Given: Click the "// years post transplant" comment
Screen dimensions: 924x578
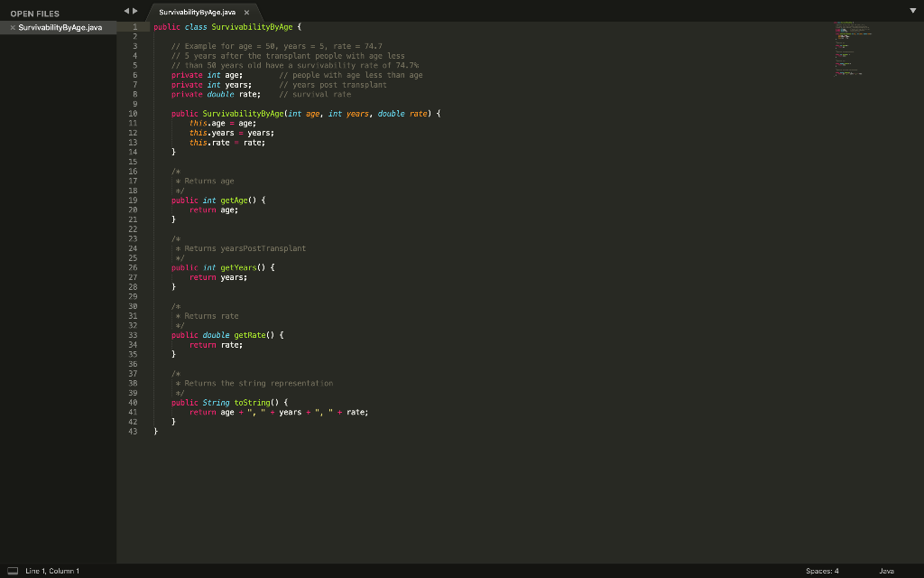Looking at the screenshot, I should pos(333,85).
